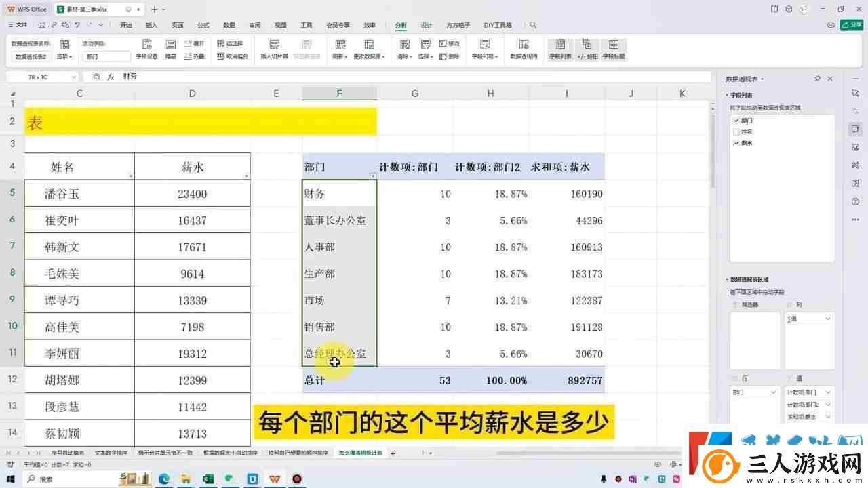Click the more (…) icon in right sidebar
This screenshot has width=868, height=488.
[x=855, y=220]
